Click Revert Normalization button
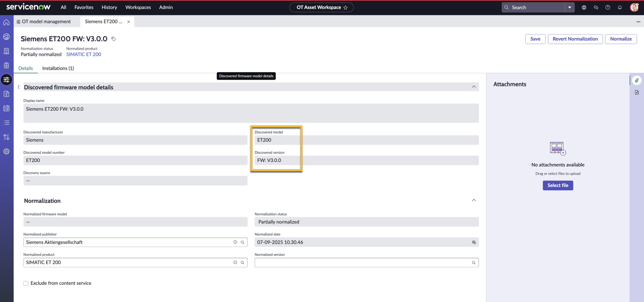This screenshot has width=644, height=302. 575,39
